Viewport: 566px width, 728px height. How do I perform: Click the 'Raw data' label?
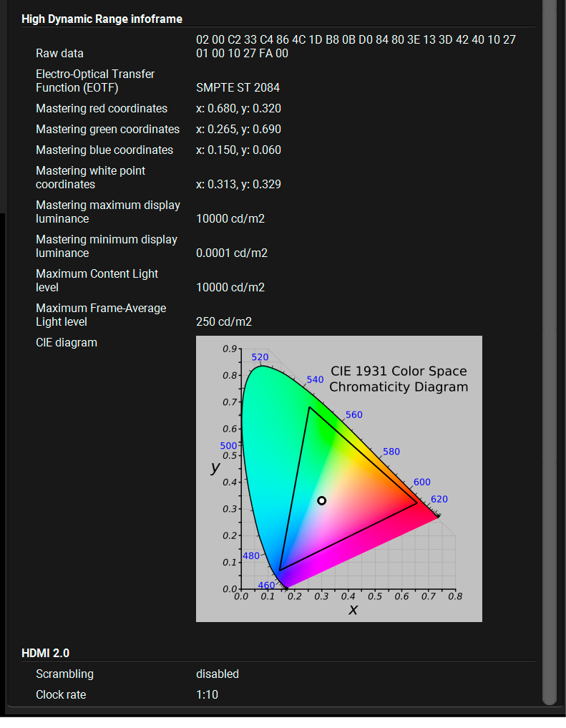[x=59, y=54]
